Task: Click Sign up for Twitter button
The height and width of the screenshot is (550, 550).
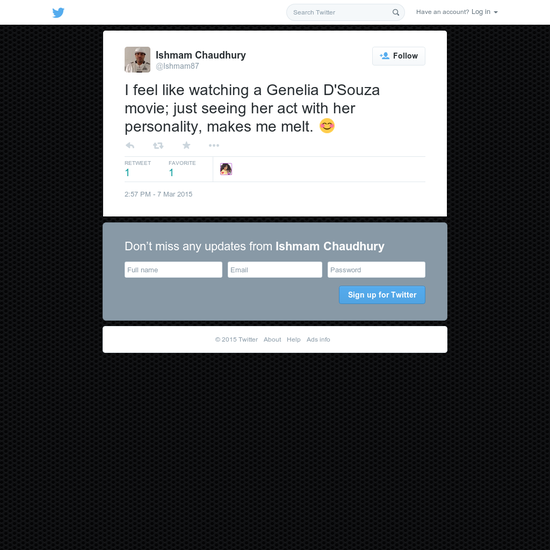Action: click(x=382, y=295)
